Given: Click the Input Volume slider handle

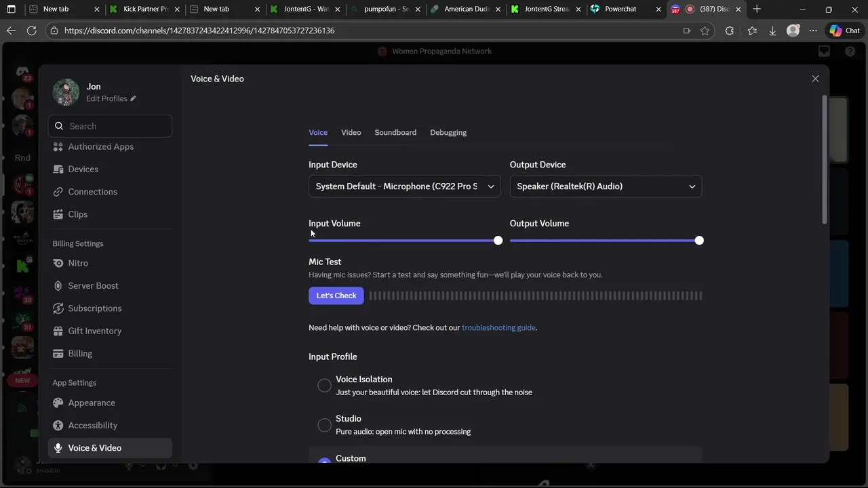Looking at the screenshot, I should [x=498, y=241].
